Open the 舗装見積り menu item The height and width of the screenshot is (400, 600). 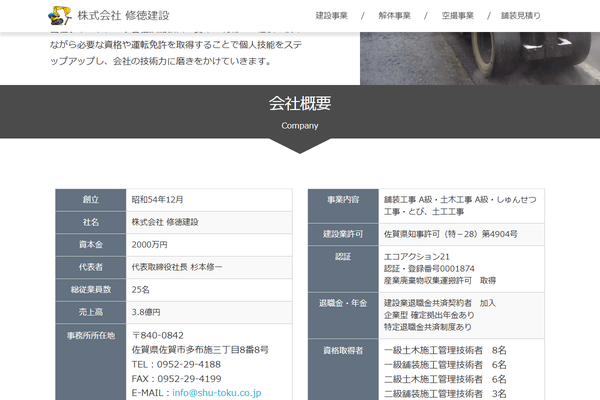pyautogui.click(x=521, y=16)
